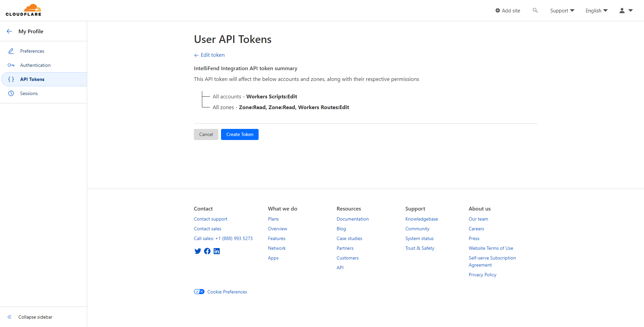Open the Plans footer link
Image resolution: width=644 pixels, height=327 pixels.
pyautogui.click(x=273, y=219)
